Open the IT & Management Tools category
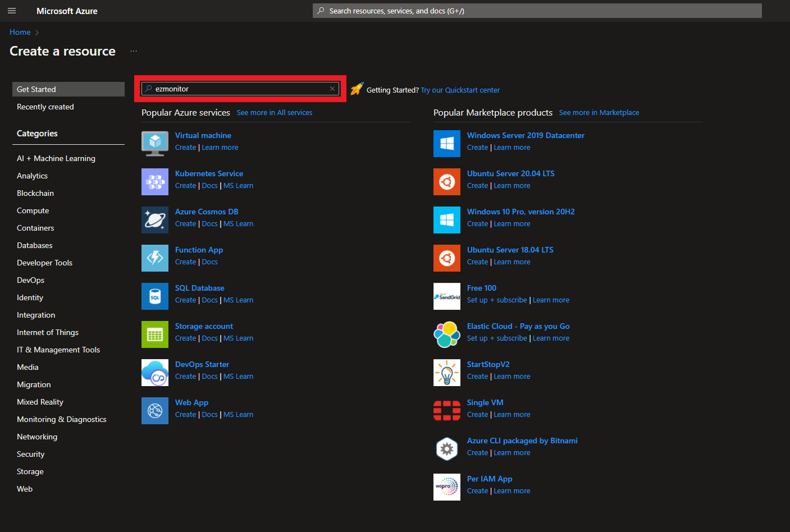The height and width of the screenshot is (532, 790). pyautogui.click(x=58, y=350)
